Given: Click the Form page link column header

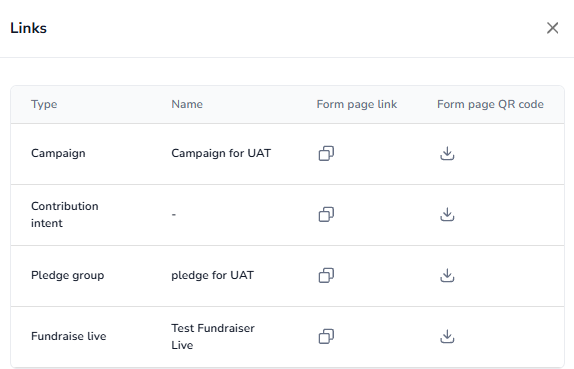Looking at the screenshot, I should (x=357, y=104).
